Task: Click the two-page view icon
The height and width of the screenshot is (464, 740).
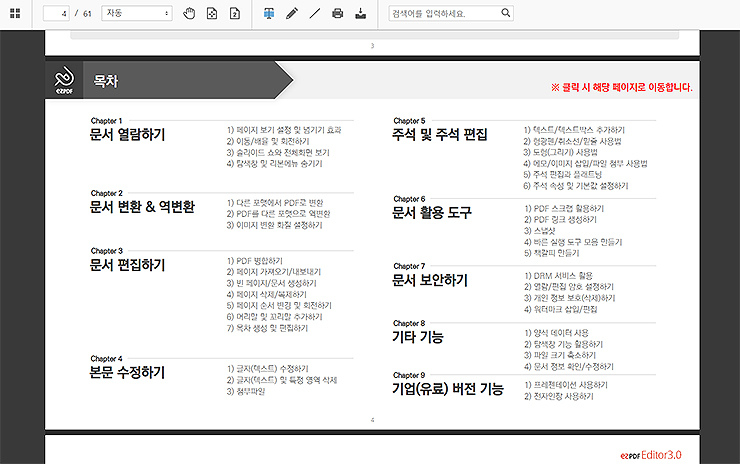Action: (235, 13)
